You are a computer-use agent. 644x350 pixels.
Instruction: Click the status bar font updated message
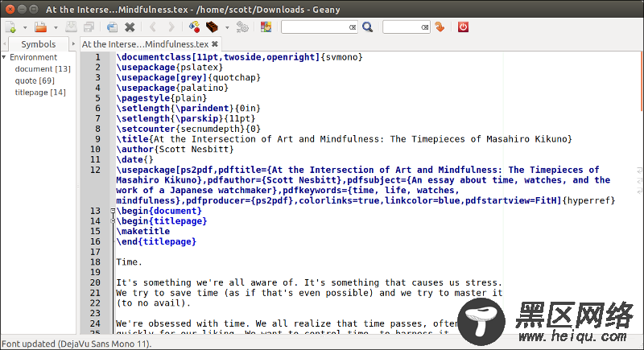[76, 344]
